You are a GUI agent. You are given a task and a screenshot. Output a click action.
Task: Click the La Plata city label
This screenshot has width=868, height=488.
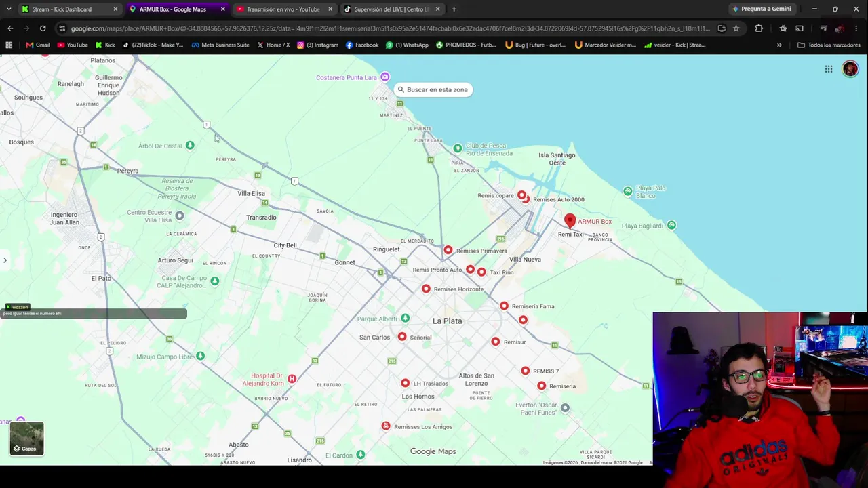(x=448, y=321)
